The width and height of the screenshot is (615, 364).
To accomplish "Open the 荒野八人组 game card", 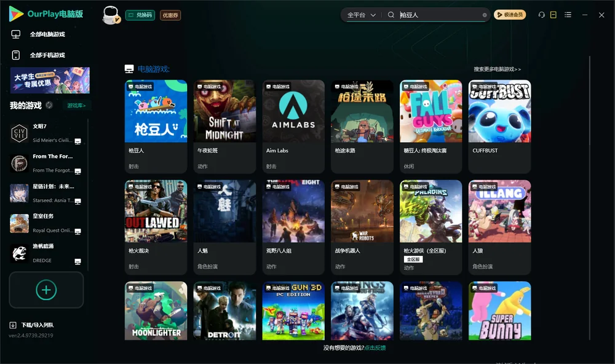I will point(293,227).
